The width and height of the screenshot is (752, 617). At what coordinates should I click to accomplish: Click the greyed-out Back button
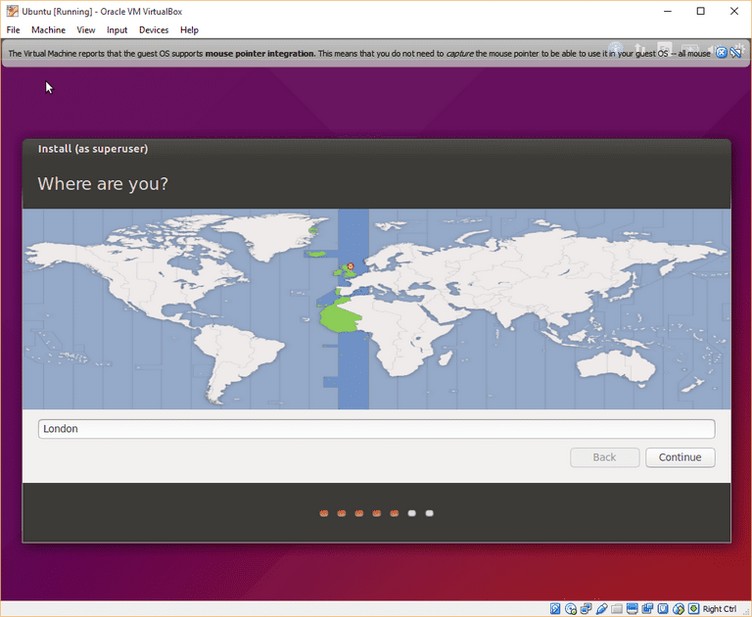[604, 457]
